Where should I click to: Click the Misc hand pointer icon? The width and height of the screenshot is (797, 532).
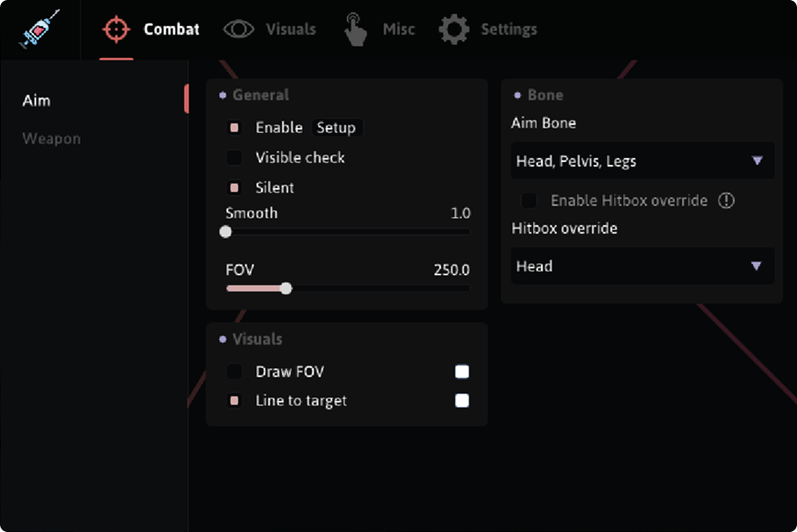click(x=355, y=29)
